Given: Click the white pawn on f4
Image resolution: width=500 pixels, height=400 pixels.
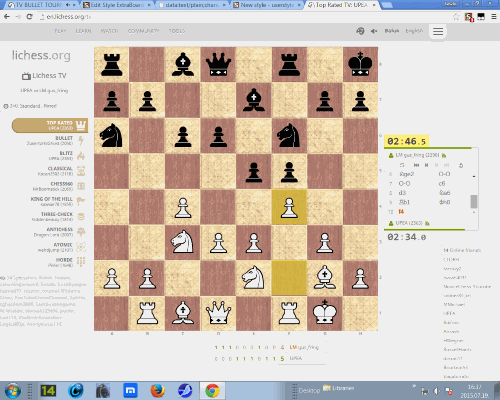Looking at the screenshot, I should pyautogui.click(x=289, y=207).
